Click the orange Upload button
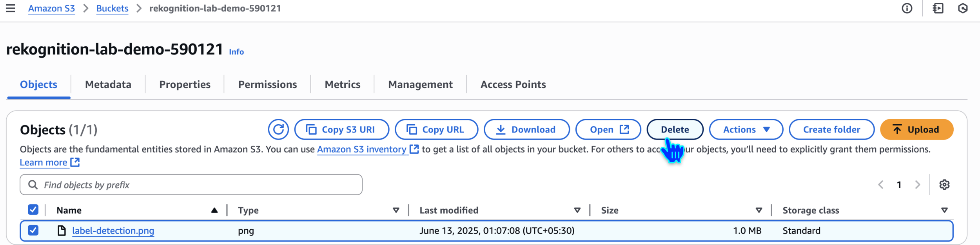Viewport: 980px width, 245px height. 916,129
